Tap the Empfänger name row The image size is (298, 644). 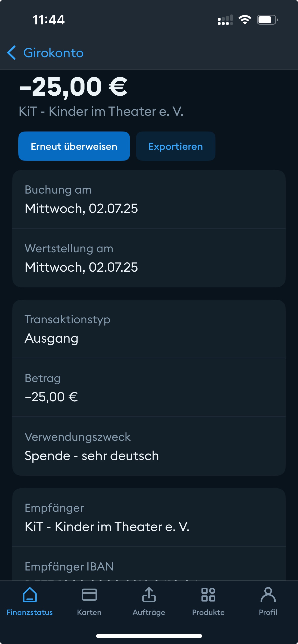pos(149,517)
